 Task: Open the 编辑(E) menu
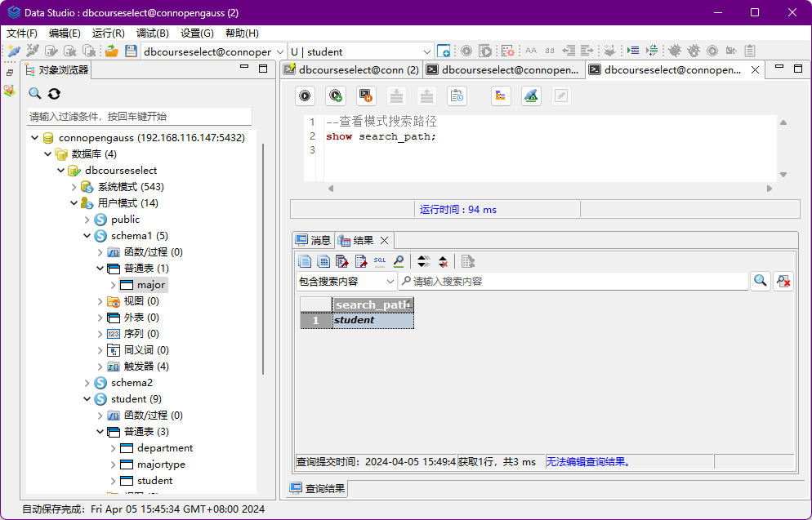(65, 33)
